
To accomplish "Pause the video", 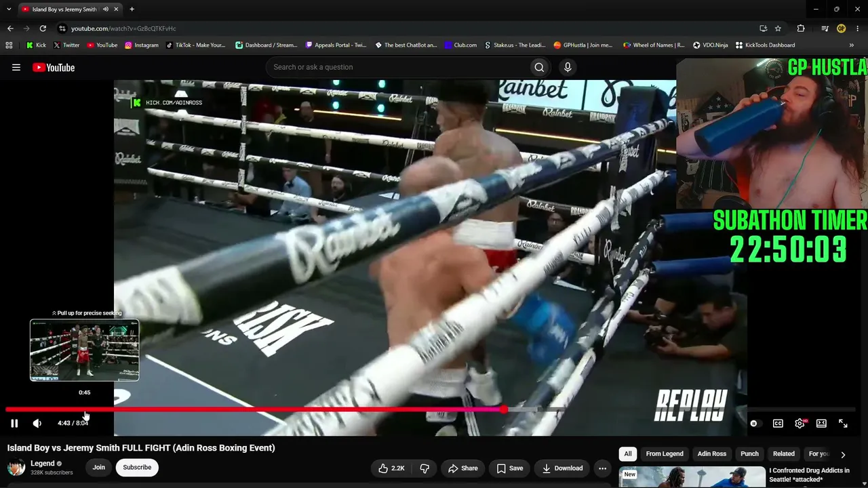I will click(14, 423).
